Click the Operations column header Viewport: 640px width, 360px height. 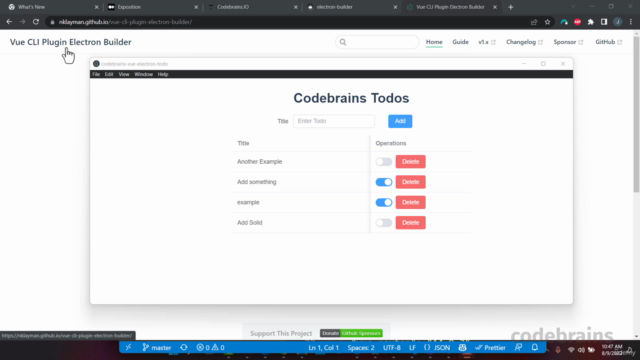click(x=391, y=143)
